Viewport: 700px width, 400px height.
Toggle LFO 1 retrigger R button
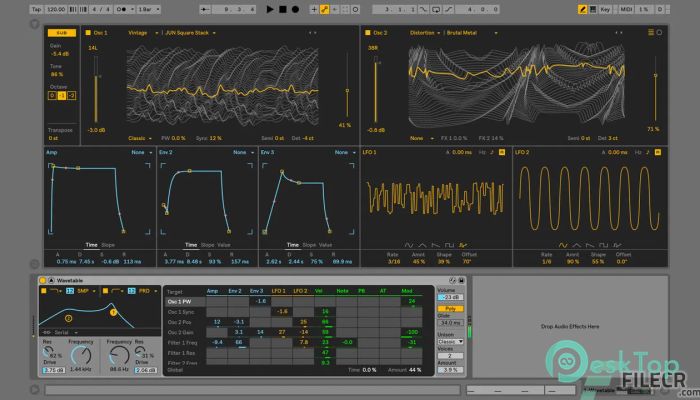click(x=502, y=152)
